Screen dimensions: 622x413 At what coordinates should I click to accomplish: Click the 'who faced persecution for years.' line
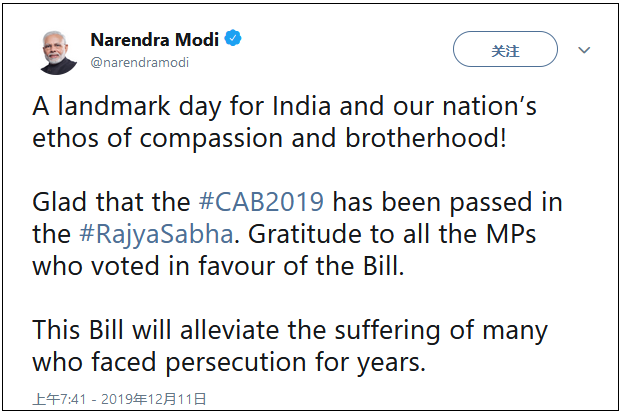tap(230, 362)
